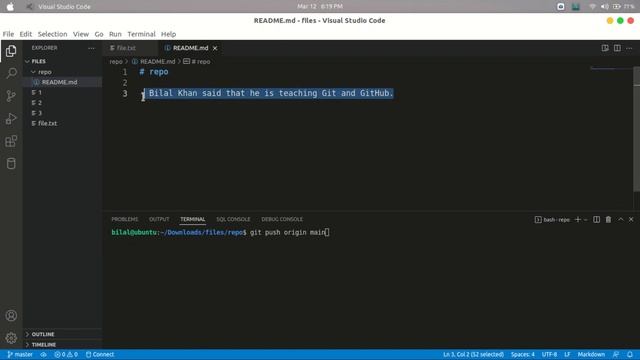Change end of line sequence LF
The width and height of the screenshot is (640, 360).
(x=567, y=354)
